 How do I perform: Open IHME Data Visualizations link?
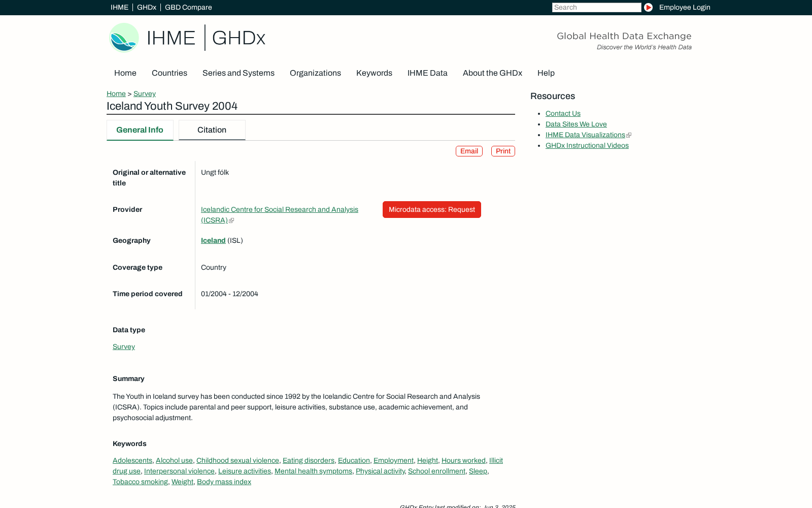click(585, 135)
